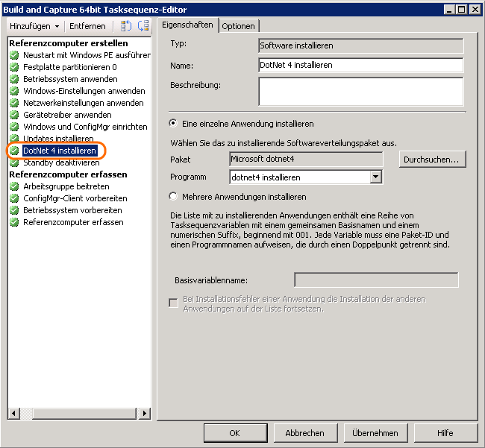The height and width of the screenshot is (448, 485).
Task: Click green status icon next to Gerätetreiber anwenden
Action: click(x=14, y=115)
